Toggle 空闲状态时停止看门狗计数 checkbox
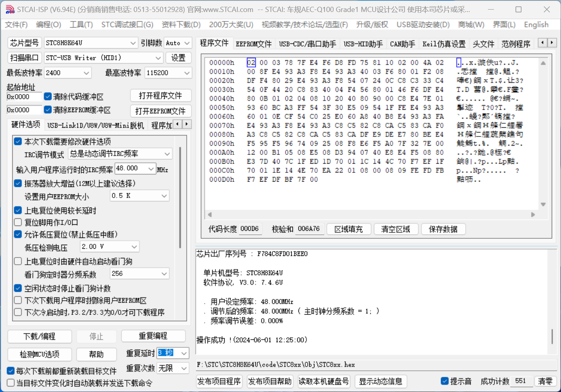Viewport: 561px width, 392px height. 18,288
